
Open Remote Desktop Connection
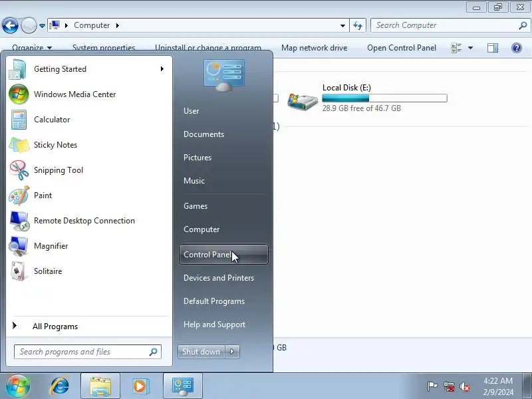coord(89,221)
